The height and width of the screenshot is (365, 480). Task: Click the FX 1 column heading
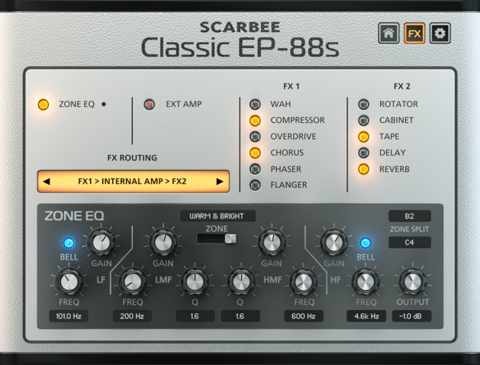click(291, 86)
